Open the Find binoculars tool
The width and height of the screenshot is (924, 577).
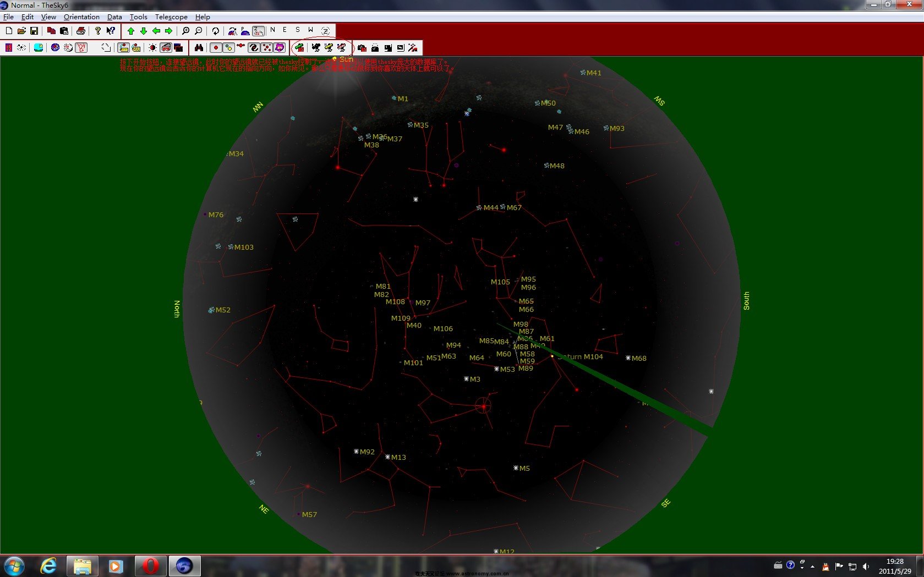199,48
